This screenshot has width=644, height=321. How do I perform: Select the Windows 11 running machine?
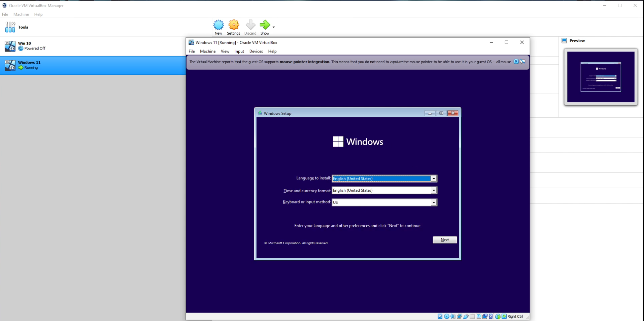[93, 65]
